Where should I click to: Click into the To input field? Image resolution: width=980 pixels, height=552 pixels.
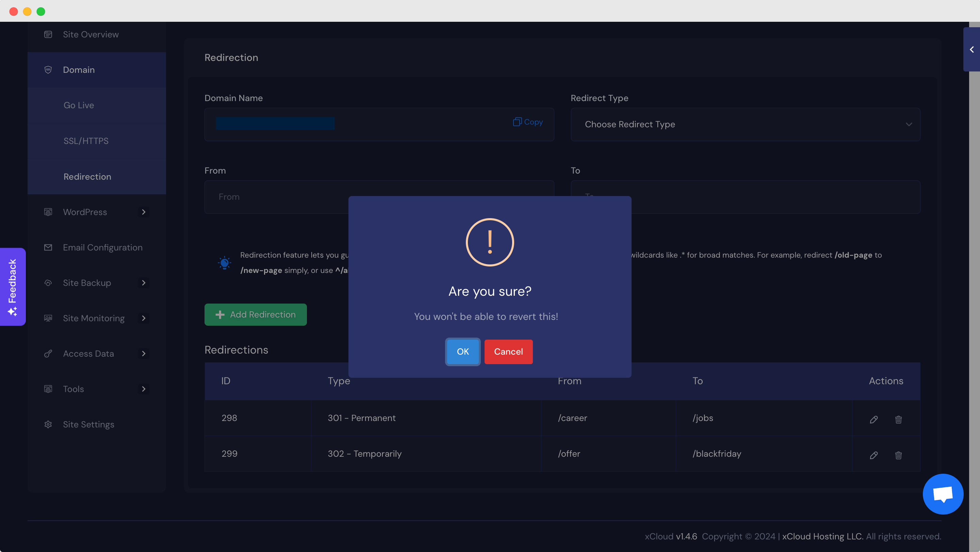[776, 197]
